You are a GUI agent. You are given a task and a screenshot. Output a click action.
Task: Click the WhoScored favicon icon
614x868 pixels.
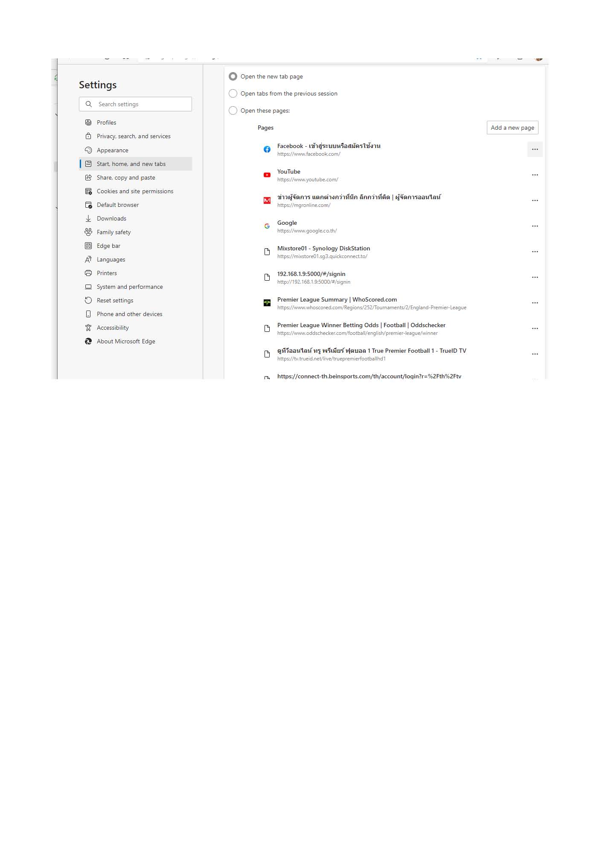[267, 303]
